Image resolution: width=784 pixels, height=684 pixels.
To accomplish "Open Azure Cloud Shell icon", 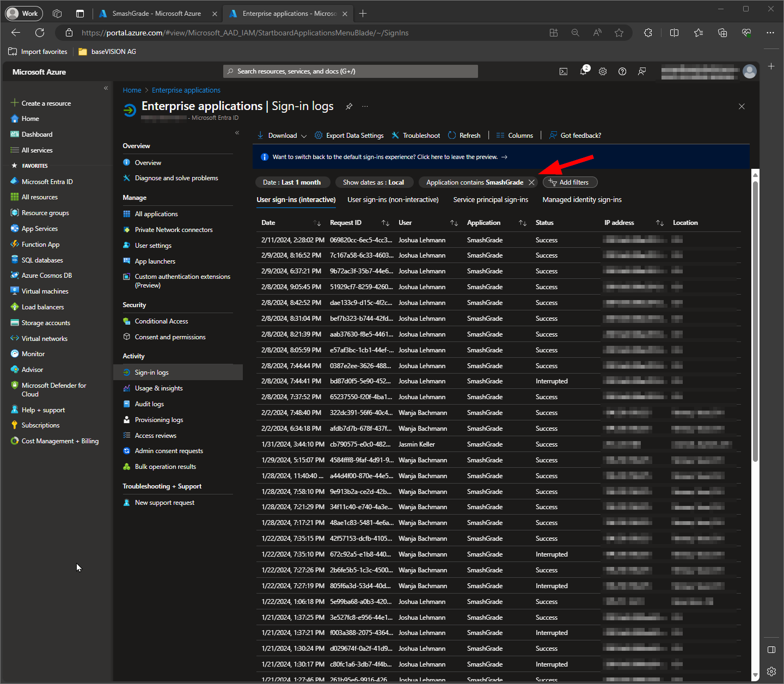I will click(563, 71).
